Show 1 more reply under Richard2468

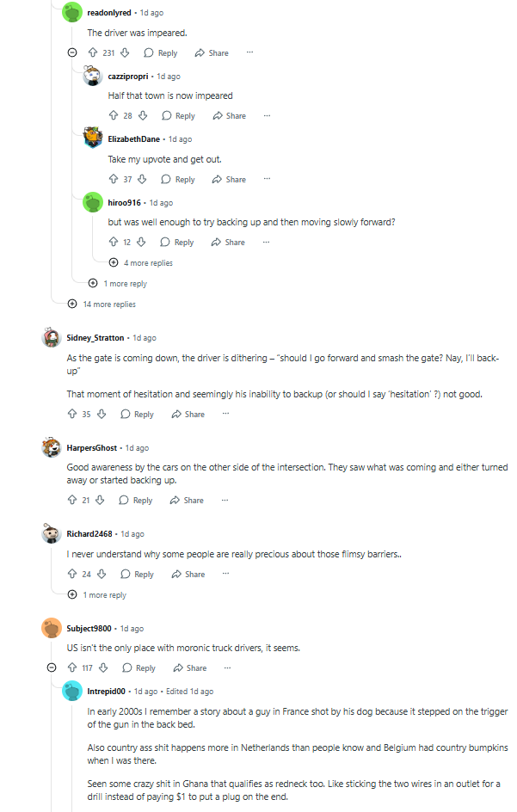tap(72, 594)
